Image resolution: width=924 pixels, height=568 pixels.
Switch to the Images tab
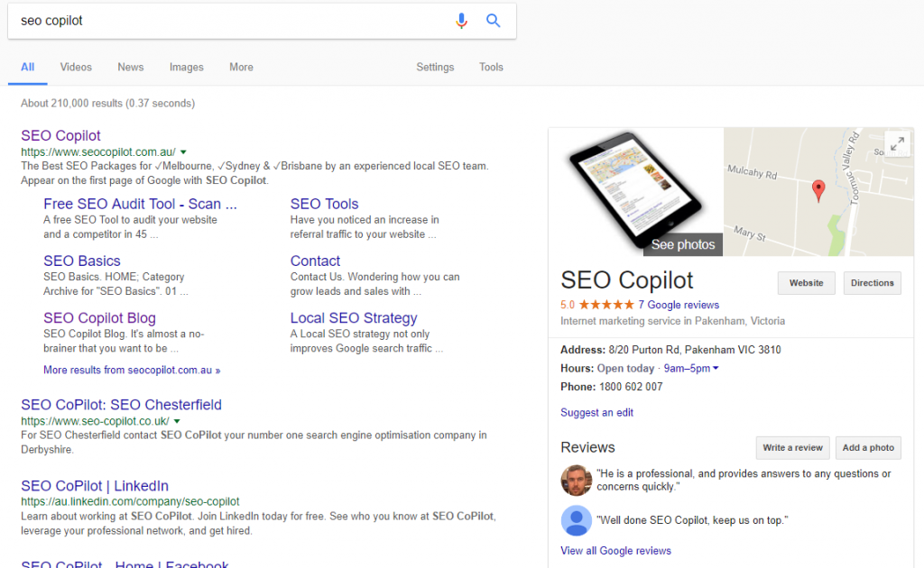[x=186, y=67]
